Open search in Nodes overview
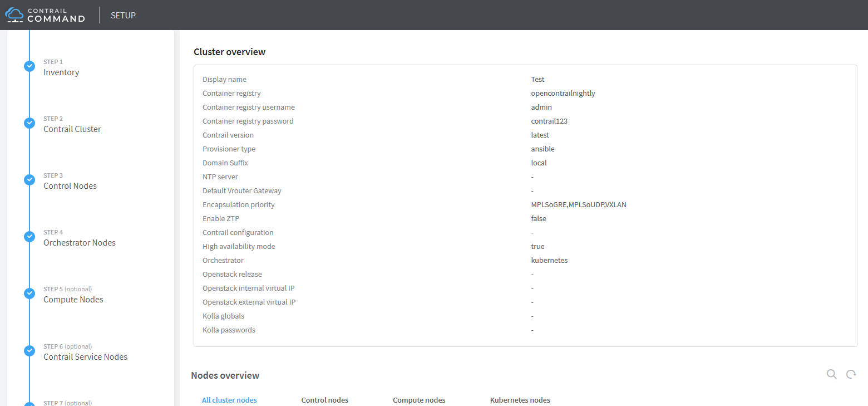The image size is (868, 406). (x=831, y=374)
